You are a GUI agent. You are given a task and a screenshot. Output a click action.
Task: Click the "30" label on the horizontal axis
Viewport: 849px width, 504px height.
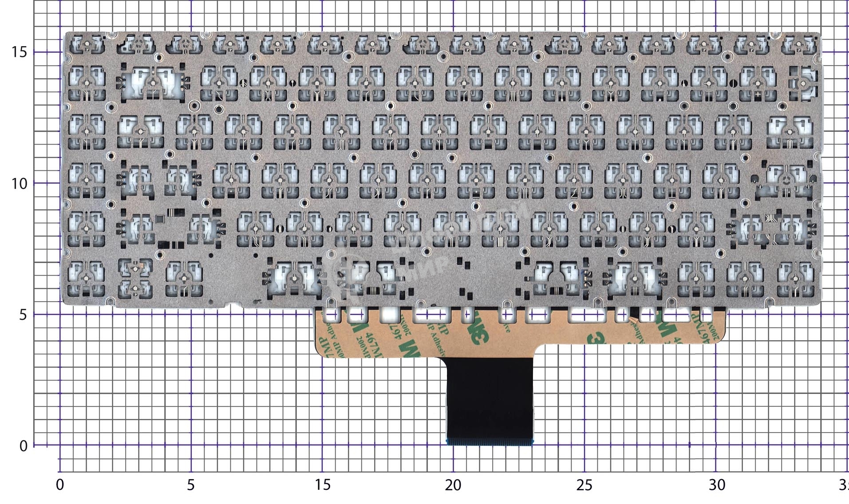pyautogui.click(x=716, y=485)
